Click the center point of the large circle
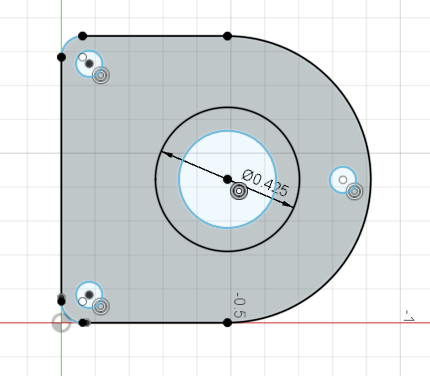 [x=227, y=179]
